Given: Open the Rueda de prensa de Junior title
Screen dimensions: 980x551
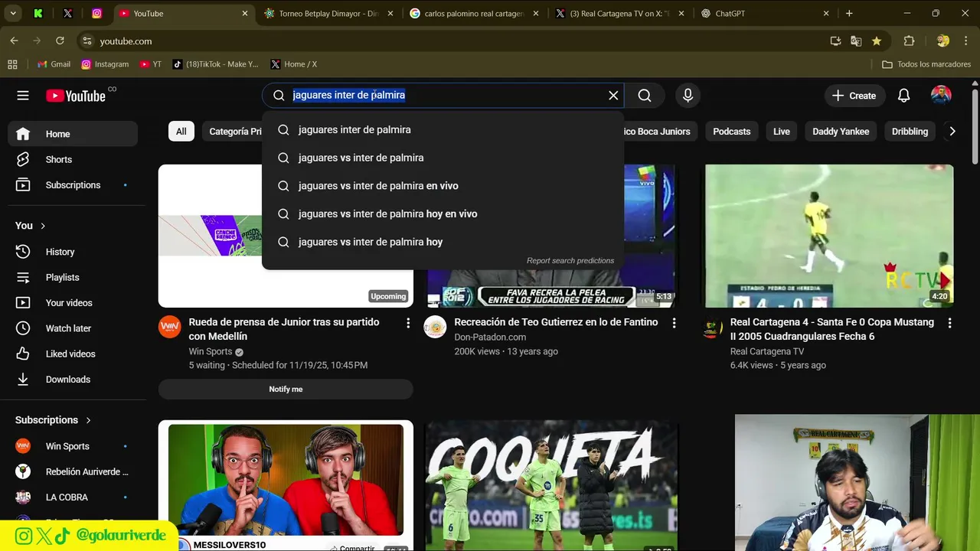Looking at the screenshot, I should tap(284, 329).
